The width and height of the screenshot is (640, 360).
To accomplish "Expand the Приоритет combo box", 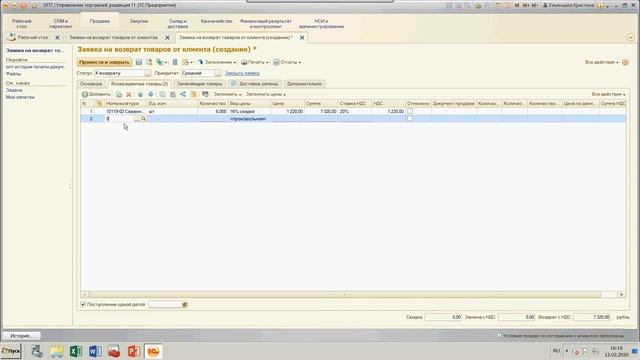I will coord(218,73).
